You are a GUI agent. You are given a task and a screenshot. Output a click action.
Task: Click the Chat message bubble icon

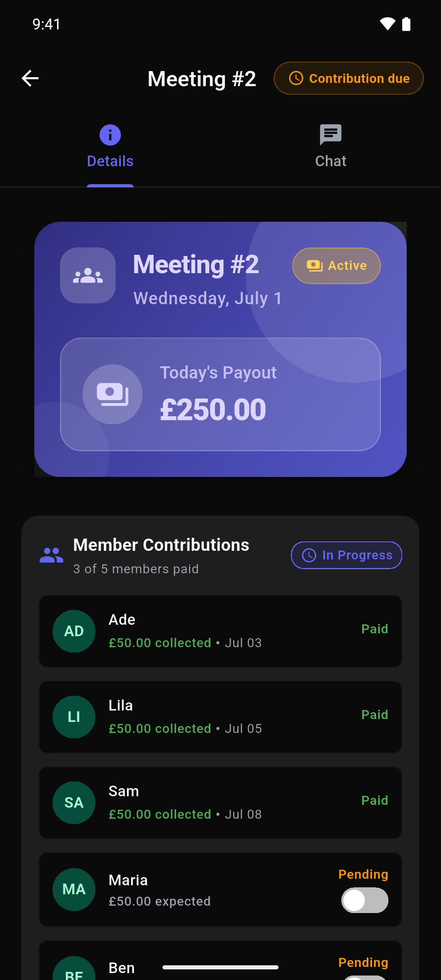[x=331, y=135]
